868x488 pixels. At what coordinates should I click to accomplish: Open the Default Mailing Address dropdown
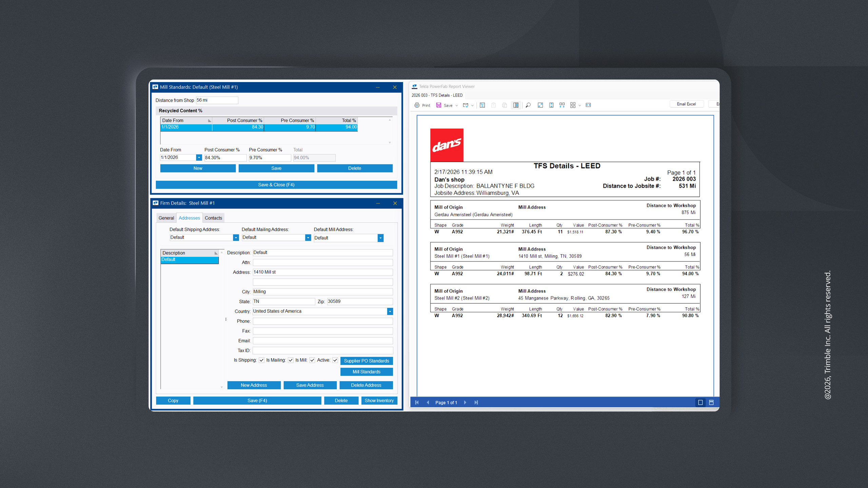(x=308, y=237)
